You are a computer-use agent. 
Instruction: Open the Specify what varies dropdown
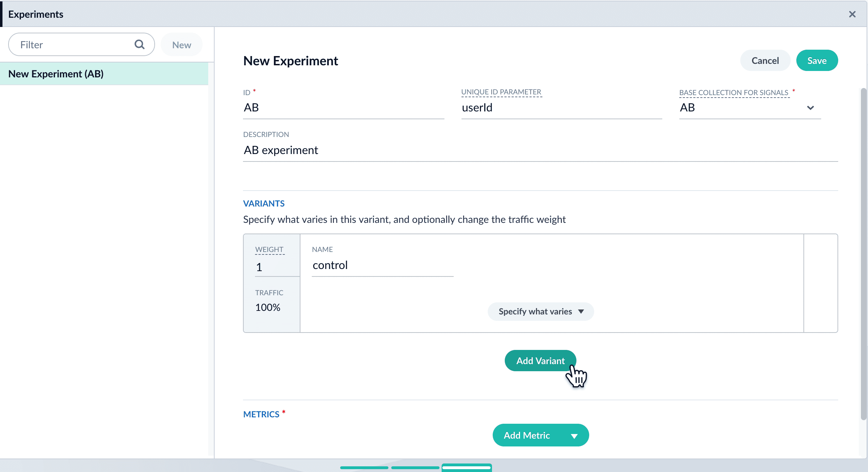[x=540, y=311]
